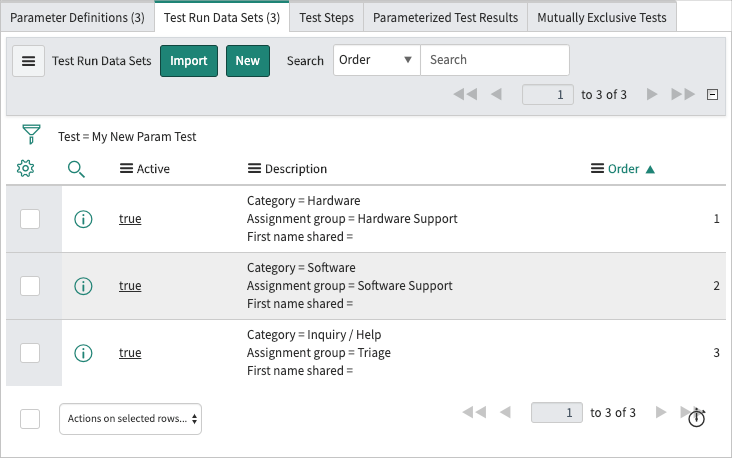Open Mutually Exclusive Tests tab
Image resolution: width=732 pixels, height=458 pixels.
point(602,18)
